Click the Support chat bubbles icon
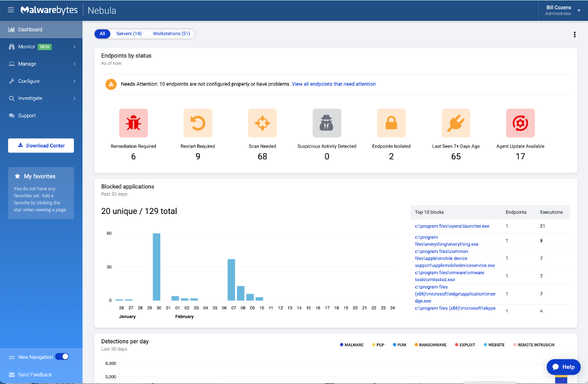Viewport: 588px width, 384px height. (12, 115)
